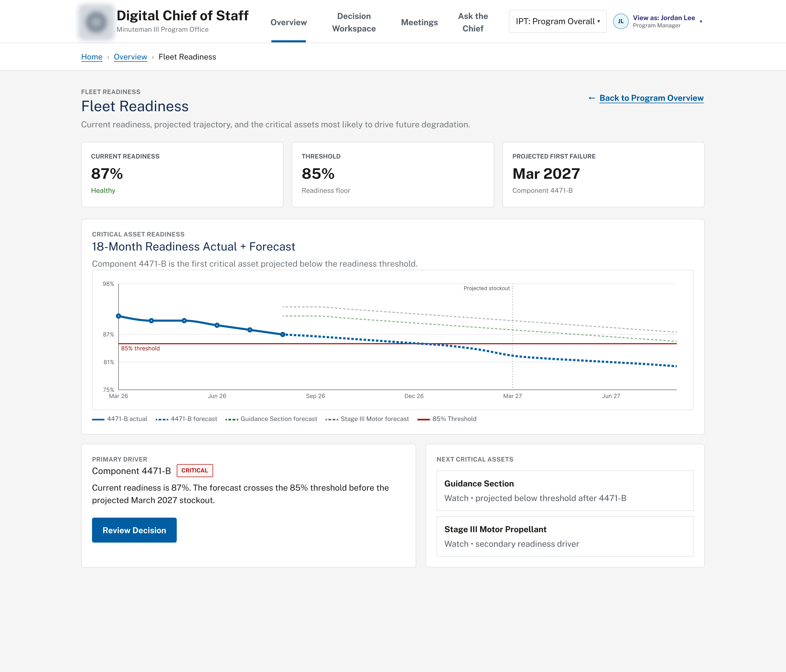Click the Healthy status text
Viewport: 786px width, 672px height.
pyautogui.click(x=103, y=190)
